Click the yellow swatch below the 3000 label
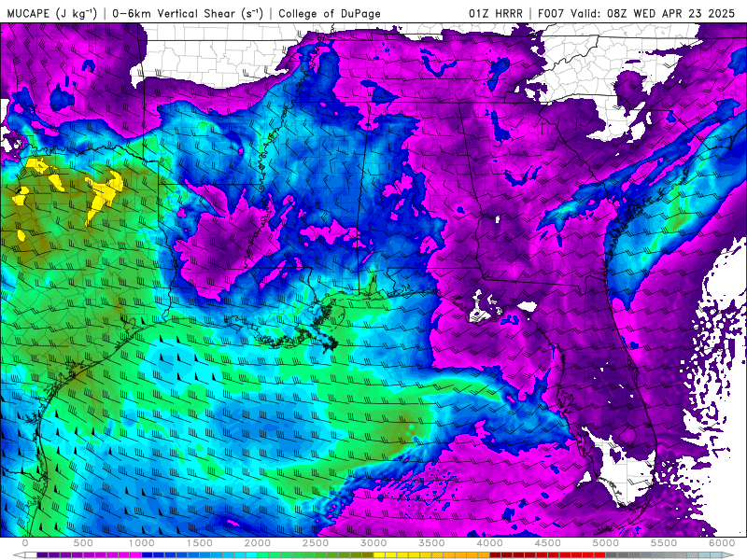Screen dimensions: 747x560 point(380,555)
